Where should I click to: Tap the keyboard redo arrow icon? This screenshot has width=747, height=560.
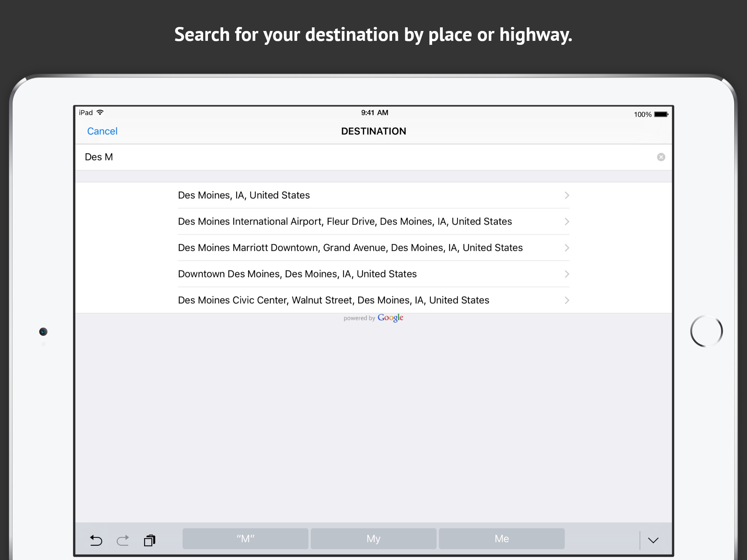point(123,540)
